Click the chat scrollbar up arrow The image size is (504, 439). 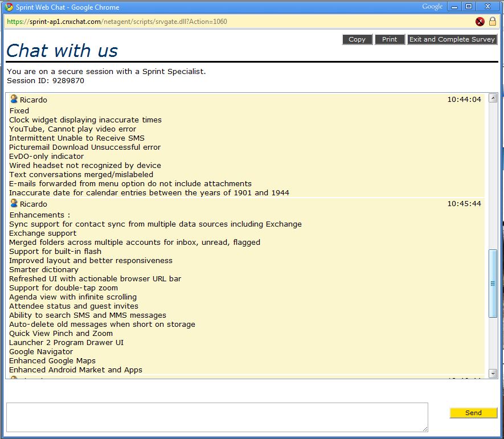click(493, 98)
